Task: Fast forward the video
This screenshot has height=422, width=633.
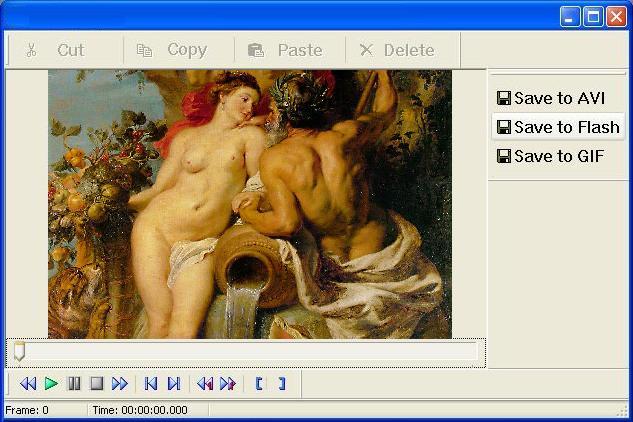Action: click(119, 383)
